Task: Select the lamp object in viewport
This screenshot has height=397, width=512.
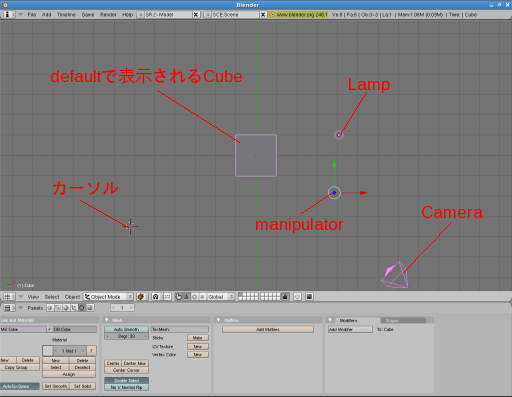Action: tap(339, 135)
